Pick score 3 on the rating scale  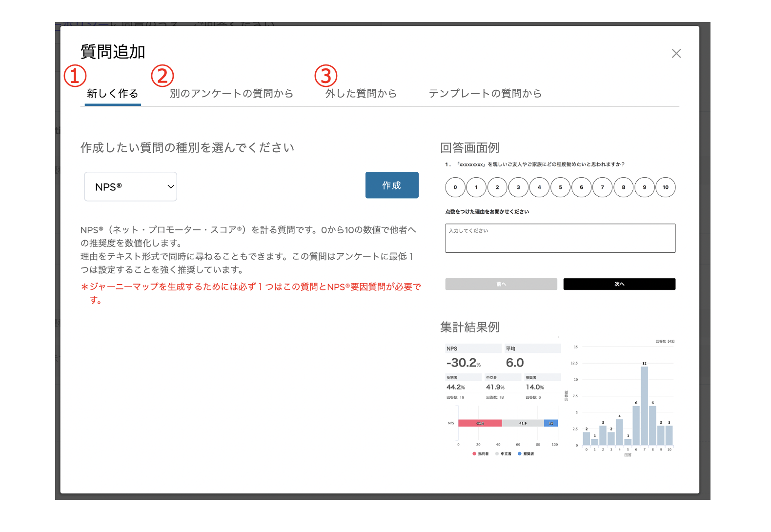(518, 187)
